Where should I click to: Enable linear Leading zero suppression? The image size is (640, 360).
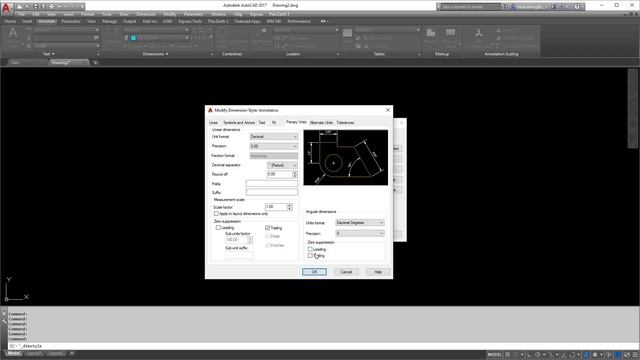218,228
